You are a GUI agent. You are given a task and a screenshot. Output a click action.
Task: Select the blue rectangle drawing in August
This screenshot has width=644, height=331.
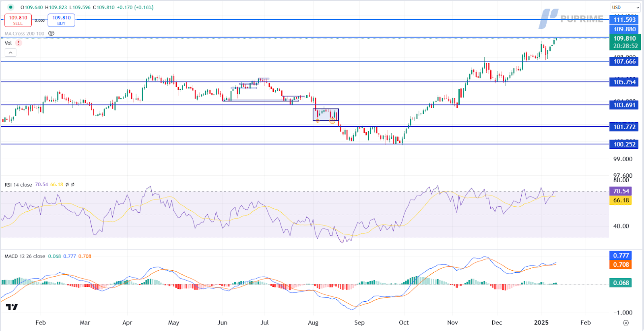click(326, 115)
